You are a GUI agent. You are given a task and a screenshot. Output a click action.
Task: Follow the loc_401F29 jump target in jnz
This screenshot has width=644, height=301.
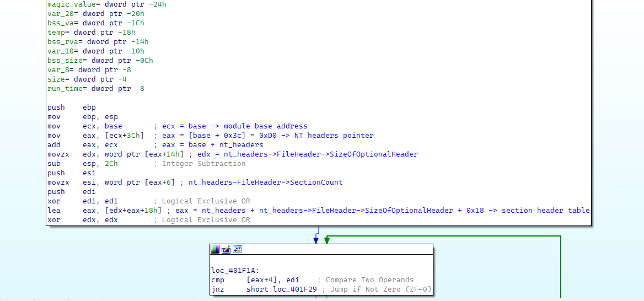296,289
